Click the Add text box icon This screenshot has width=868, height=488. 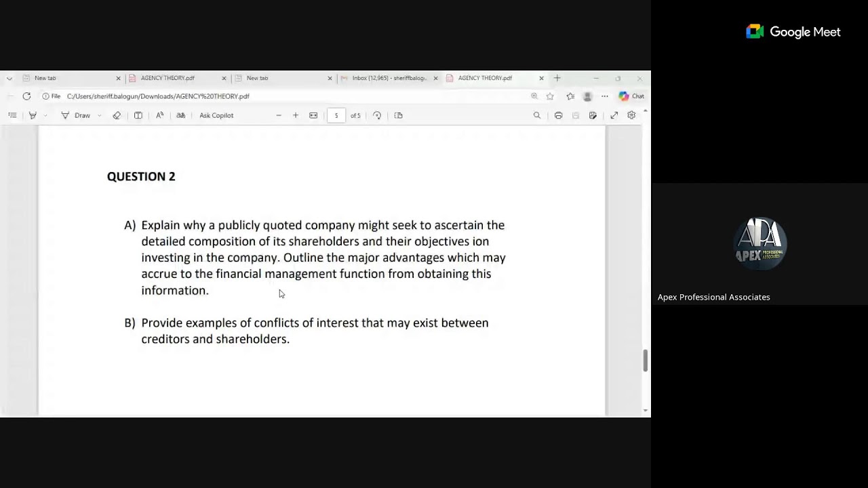(x=138, y=115)
